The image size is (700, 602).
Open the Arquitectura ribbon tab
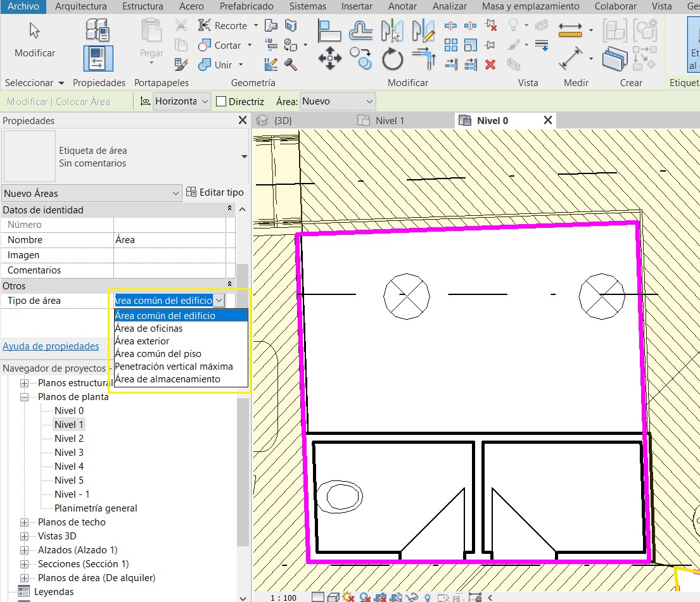80,6
